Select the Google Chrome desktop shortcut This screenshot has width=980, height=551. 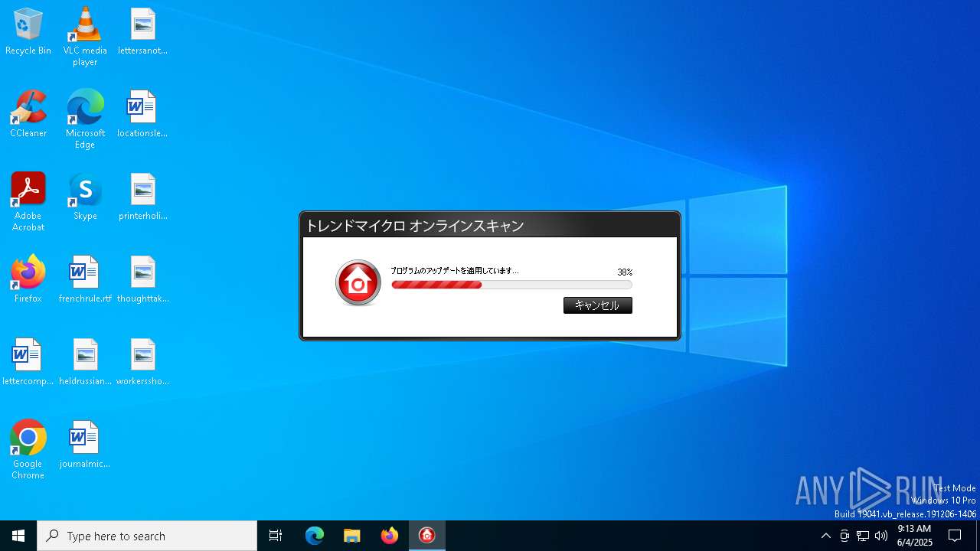[28, 450]
